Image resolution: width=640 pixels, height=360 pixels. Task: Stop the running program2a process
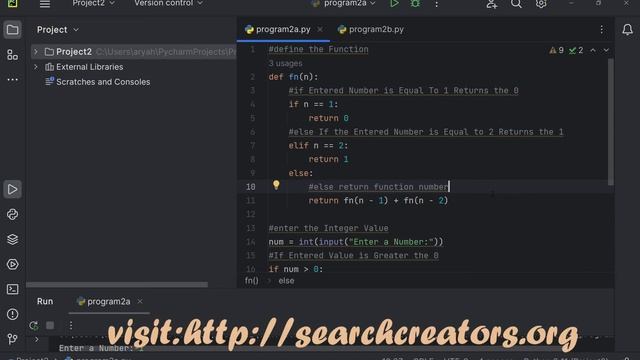50,325
